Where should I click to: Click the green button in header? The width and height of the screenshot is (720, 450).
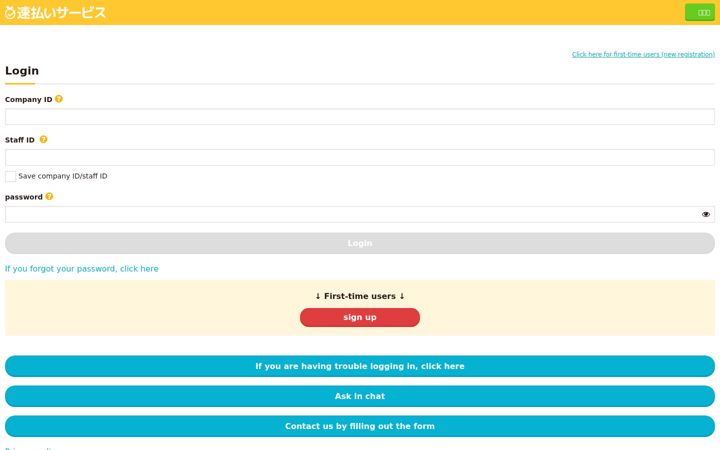[699, 12]
